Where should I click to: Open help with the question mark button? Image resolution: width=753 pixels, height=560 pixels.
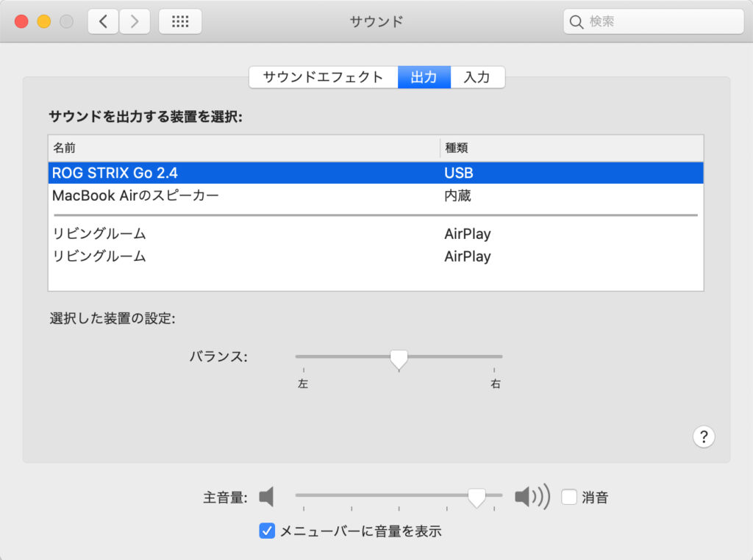(x=704, y=437)
